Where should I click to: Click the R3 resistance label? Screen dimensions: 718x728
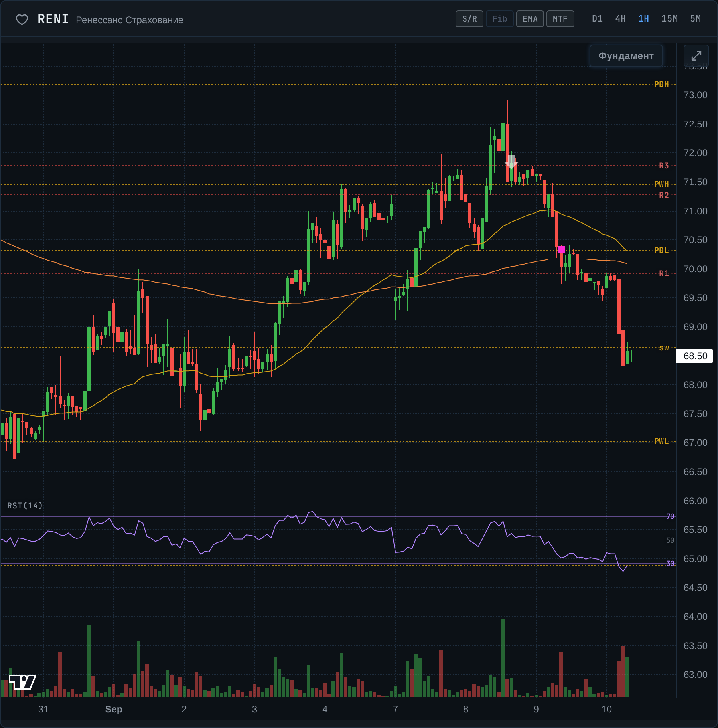point(664,166)
